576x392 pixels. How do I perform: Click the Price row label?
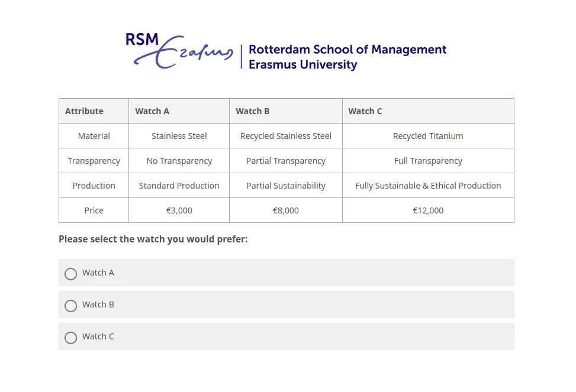click(94, 210)
